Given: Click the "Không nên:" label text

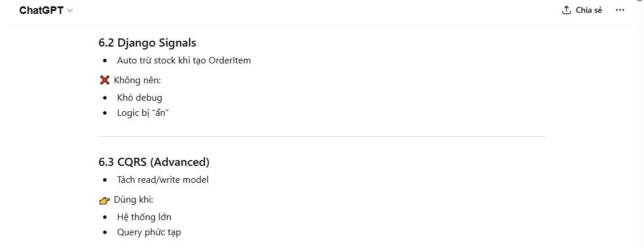Looking at the screenshot, I should [x=137, y=80].
